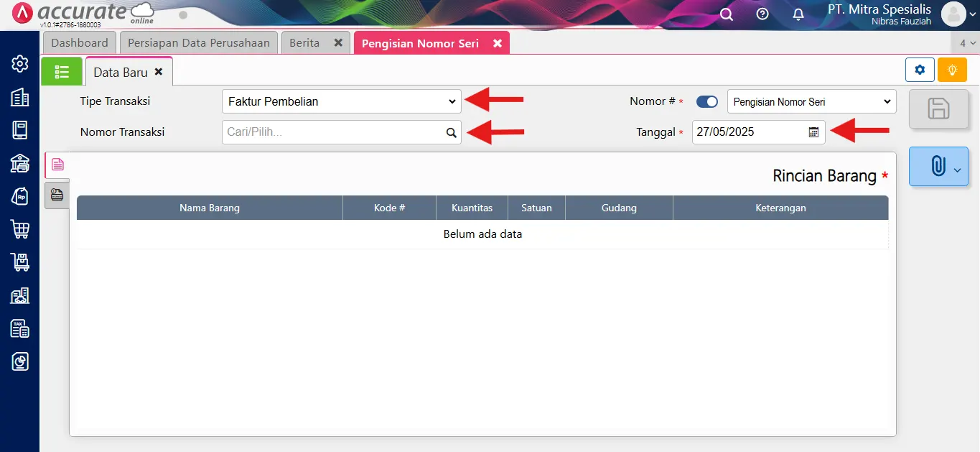Click the disabled save (diskette) button
Screen dimensions: 980x452
point(938,109)
